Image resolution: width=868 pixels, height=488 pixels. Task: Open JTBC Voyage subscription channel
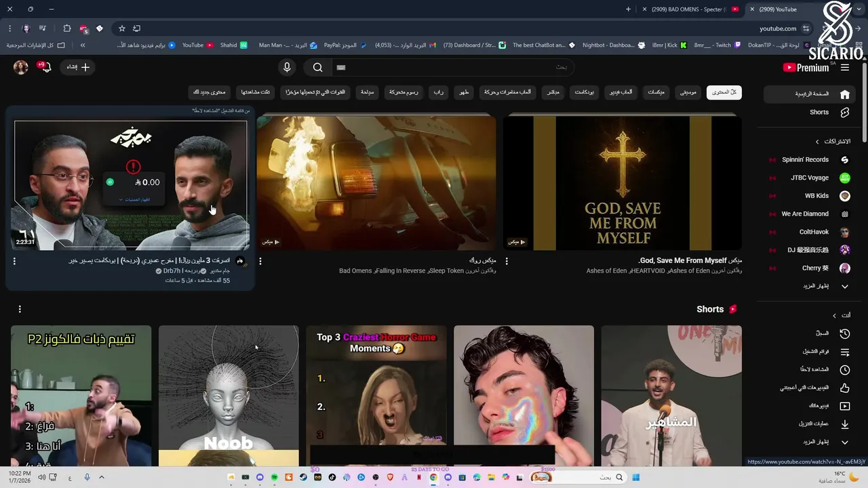point(808,178)
